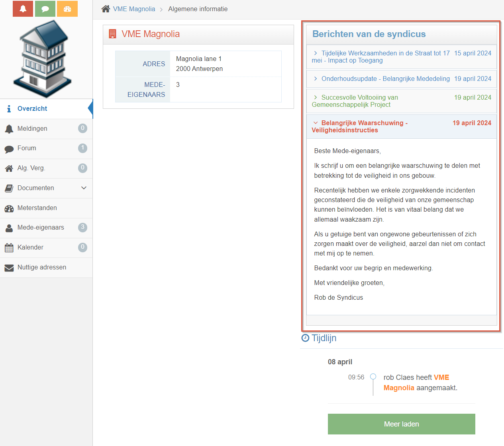Viewport: 504px width, 446px height.
Task: Open Meldingen in the sidebar
Action: [32, 129]
